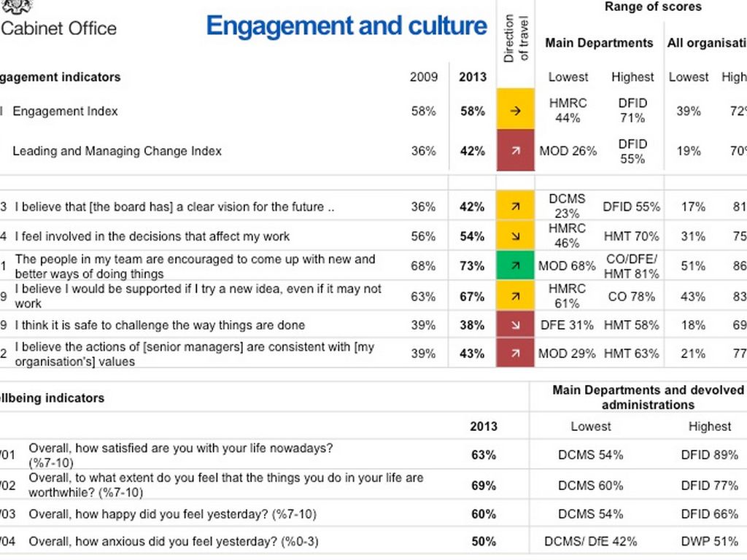Screen dimensions: 747x560
Task: Click the senior managers values trend arrow
Action: point(516,354)
